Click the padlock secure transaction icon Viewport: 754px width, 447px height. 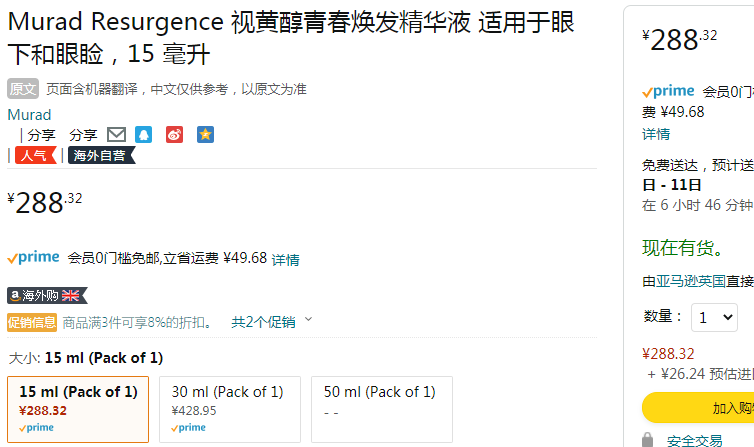point(648,440)
